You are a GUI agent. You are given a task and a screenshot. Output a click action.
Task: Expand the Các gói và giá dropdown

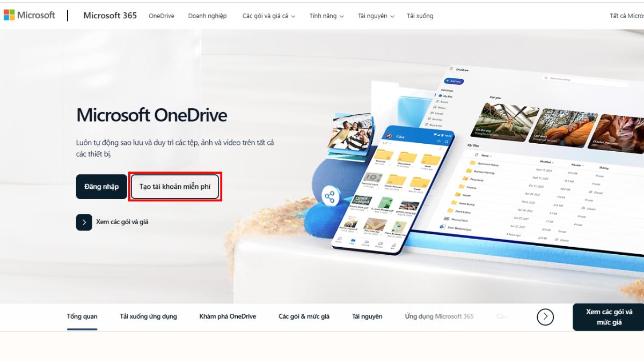tap(269, 16)
